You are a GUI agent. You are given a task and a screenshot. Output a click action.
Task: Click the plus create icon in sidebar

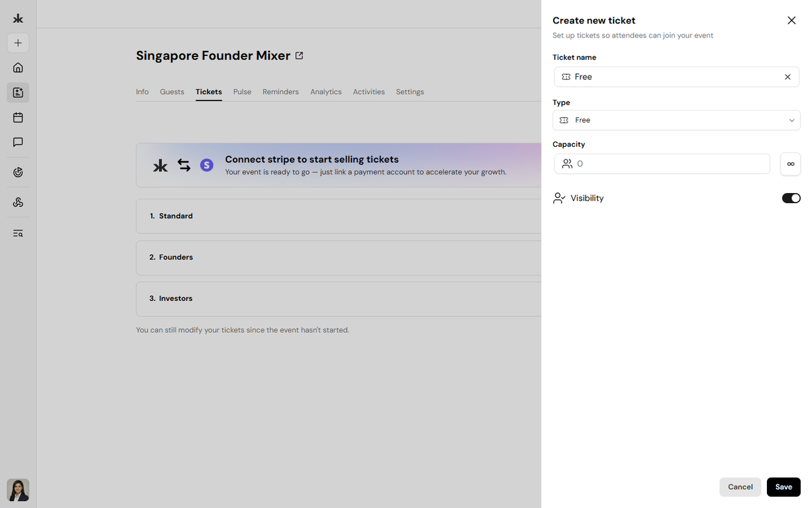[18, 43]
